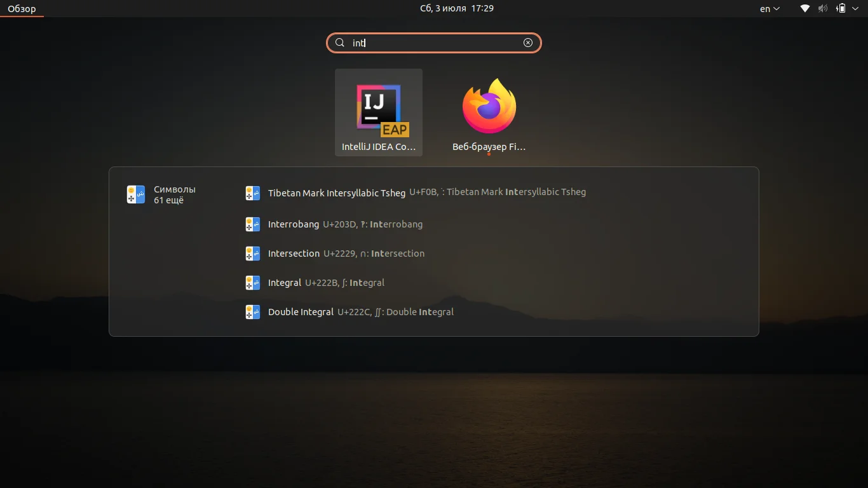Click the icon beside the Integral U+222B result
This screenshot has width=868, height=488.
click(x=253, y=283)
